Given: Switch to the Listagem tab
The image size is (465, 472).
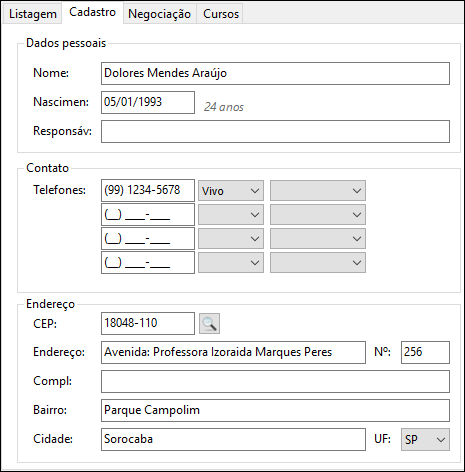Looking at the screenshot, I should tap(32, 14).
